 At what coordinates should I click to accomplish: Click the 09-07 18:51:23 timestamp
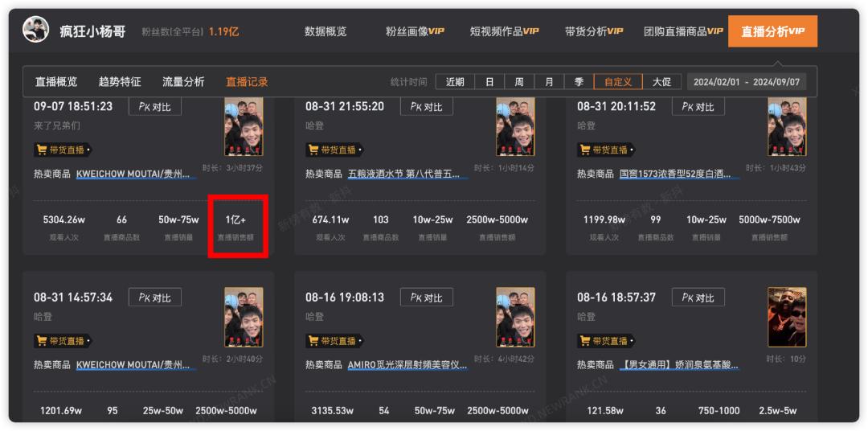click(x=73, y=106)
